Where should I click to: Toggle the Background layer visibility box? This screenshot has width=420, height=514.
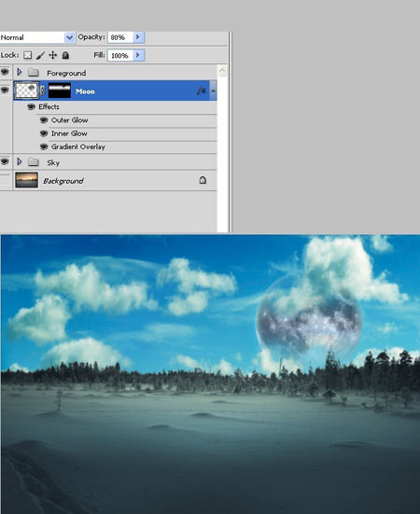[x=6, y=180]
